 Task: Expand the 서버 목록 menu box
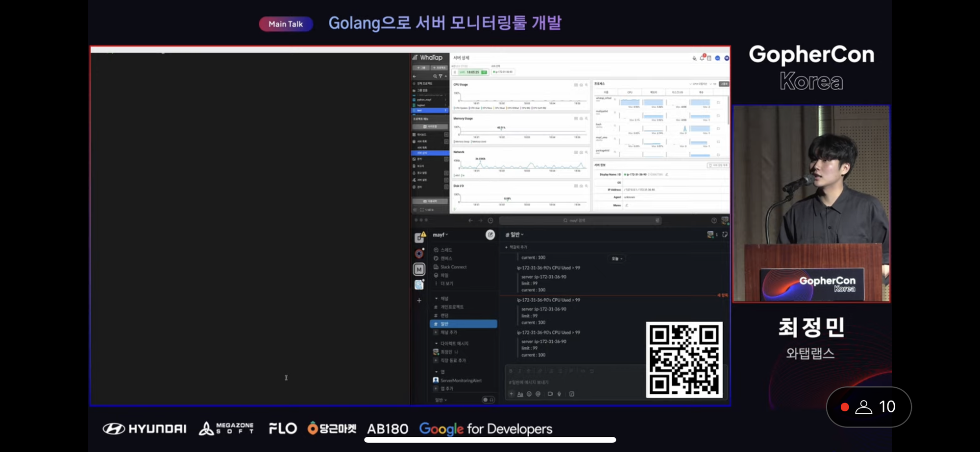[x=446, y=141]
